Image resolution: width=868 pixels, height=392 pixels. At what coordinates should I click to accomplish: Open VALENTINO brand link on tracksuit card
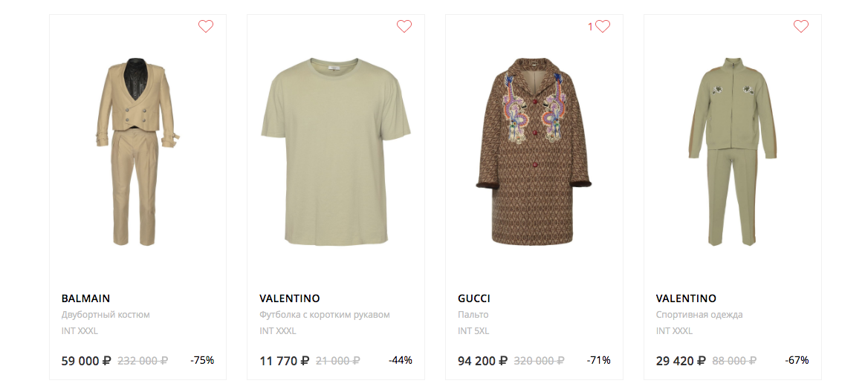(x=686, y=298)
